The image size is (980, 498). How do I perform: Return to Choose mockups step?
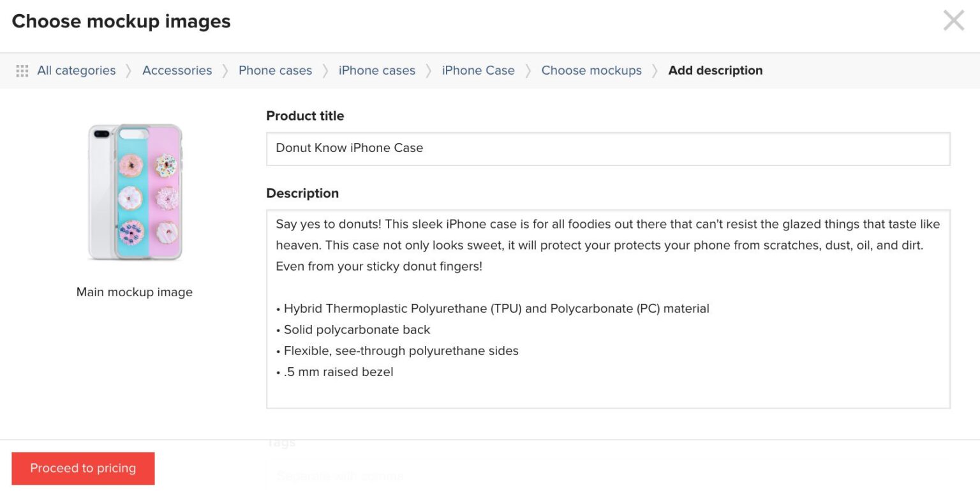(591, 70)
